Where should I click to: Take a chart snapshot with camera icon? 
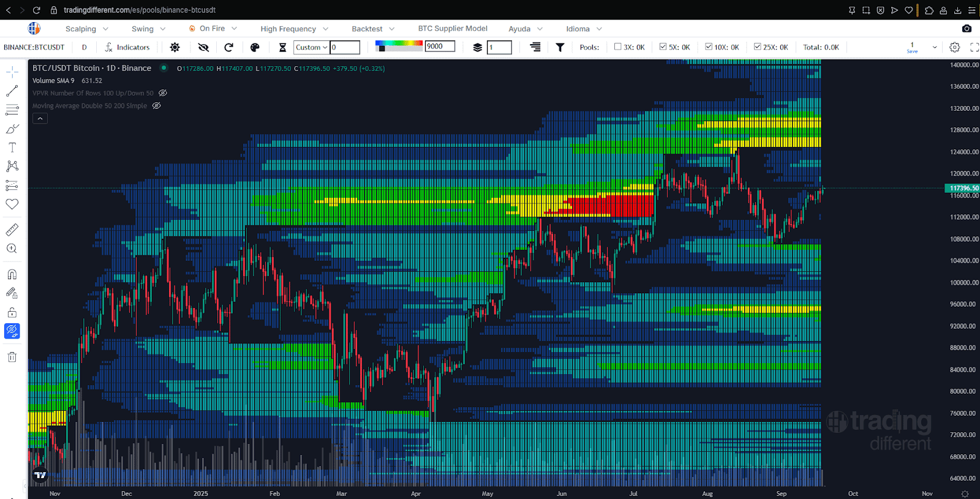[967, 28]
